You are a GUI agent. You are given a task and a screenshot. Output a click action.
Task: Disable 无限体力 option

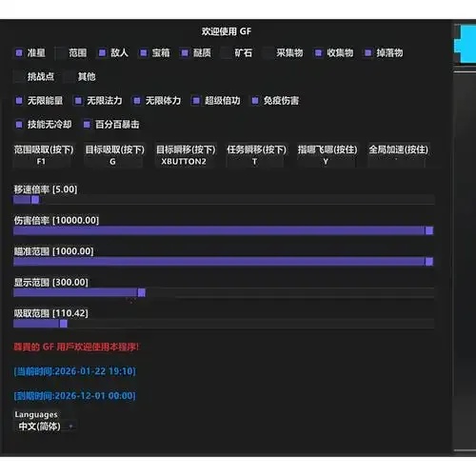137,101
